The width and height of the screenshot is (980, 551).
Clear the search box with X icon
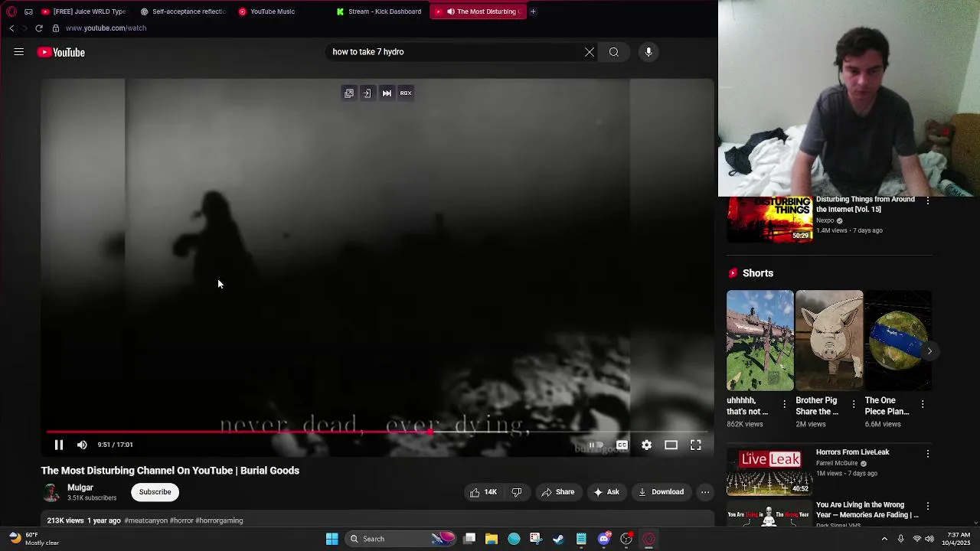coord(590,52)
